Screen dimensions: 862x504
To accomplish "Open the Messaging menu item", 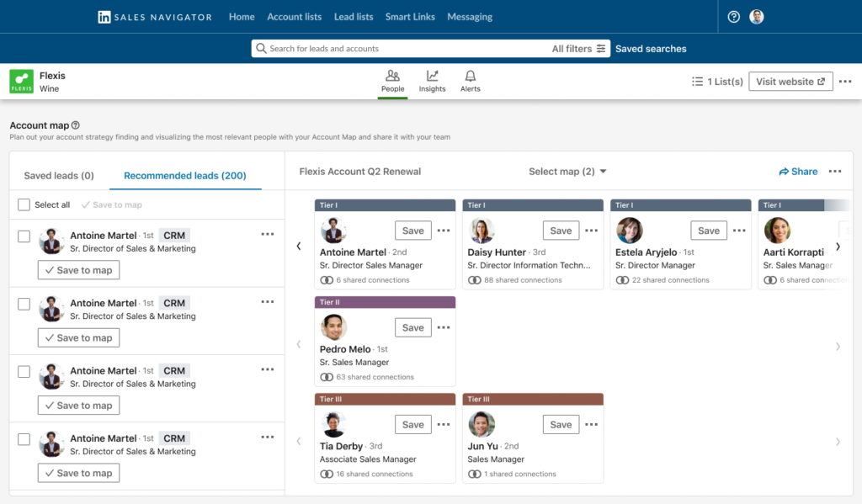I will (x=470, y=16).
